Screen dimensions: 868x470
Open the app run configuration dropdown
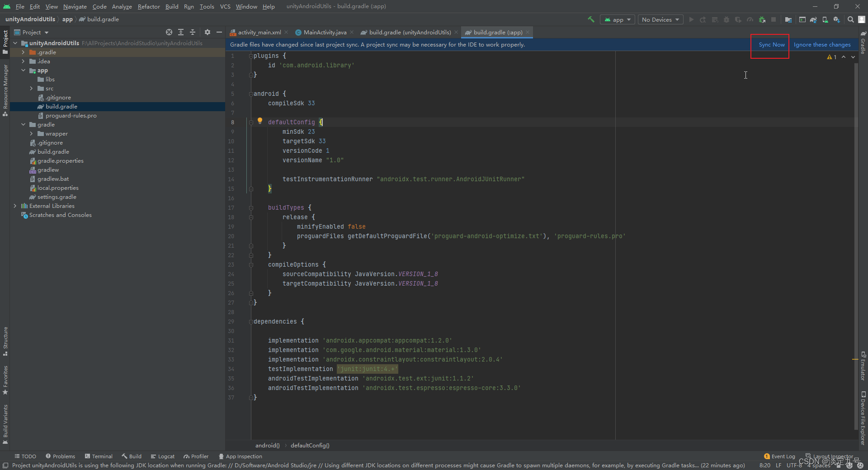point(617,19)
